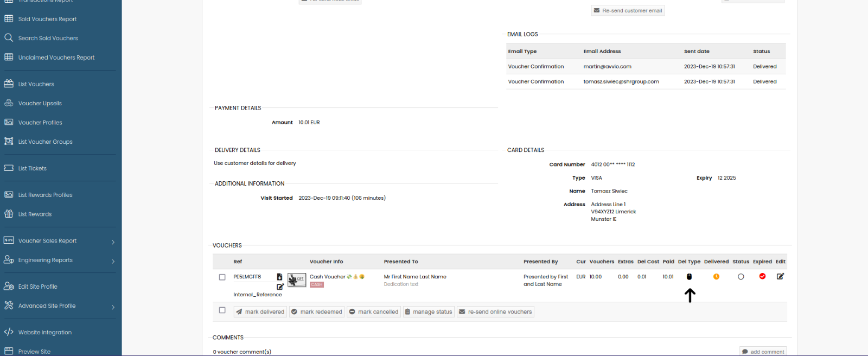Expand the Voucher Sales Report submenu arrow

(x=113, y=242)
